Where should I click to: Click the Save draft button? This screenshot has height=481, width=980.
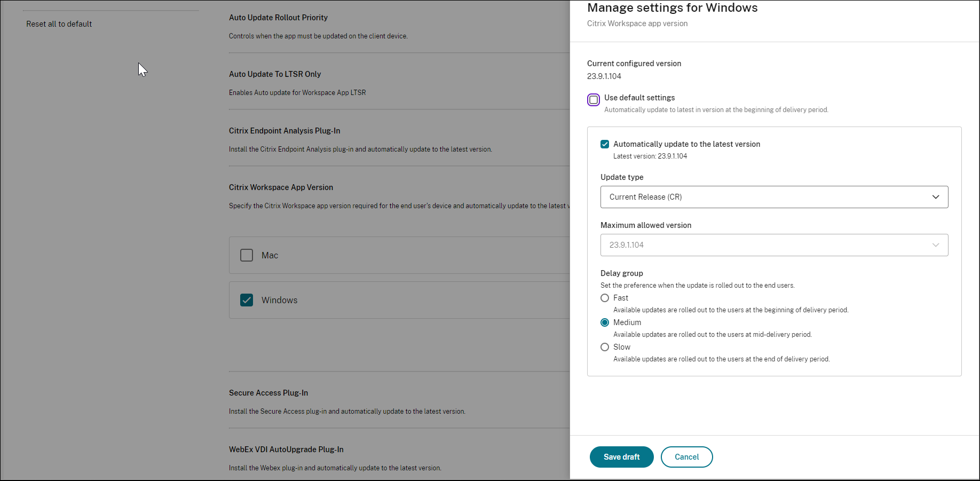pos(621,457)
